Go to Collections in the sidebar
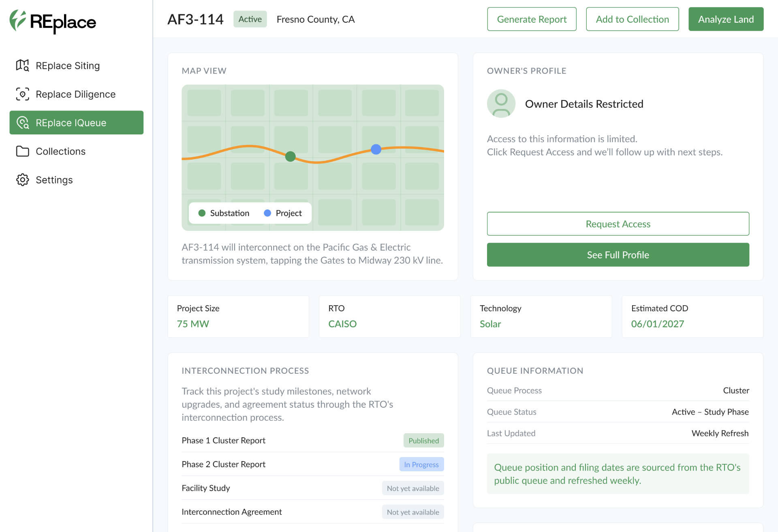Screen dimensions: 778x532 (76, 151)
